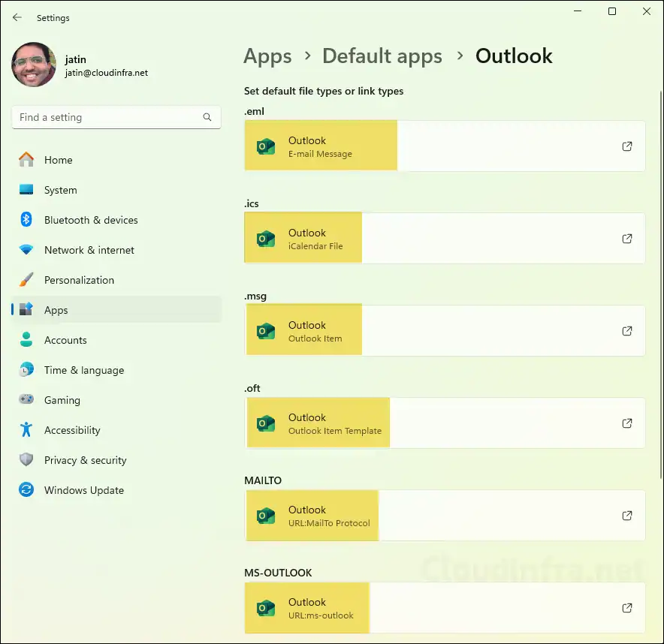Viewport: 664px width, 644px height.
Task: Click the Accounts person icon
Action: [26, 340]
